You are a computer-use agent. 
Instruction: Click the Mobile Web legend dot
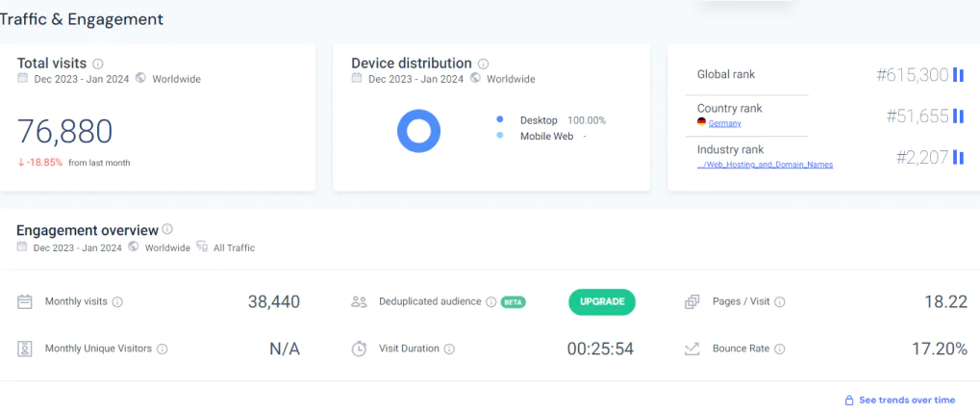500,136
